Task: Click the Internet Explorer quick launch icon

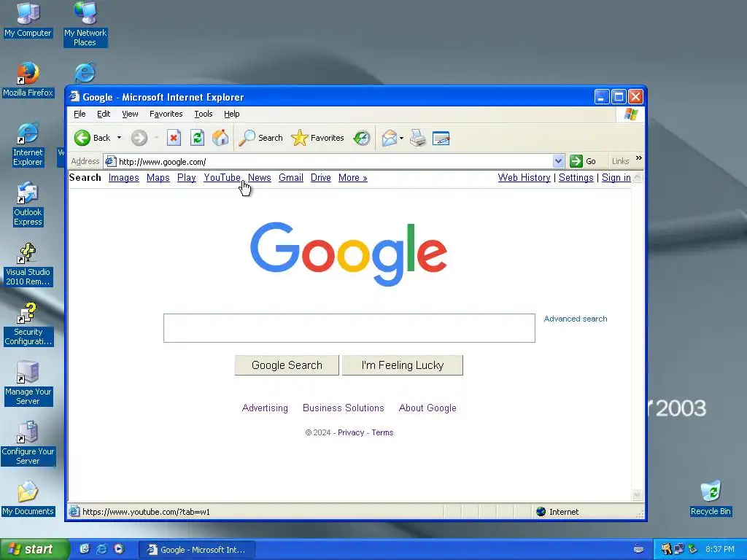Action: (x=101, y=549)
